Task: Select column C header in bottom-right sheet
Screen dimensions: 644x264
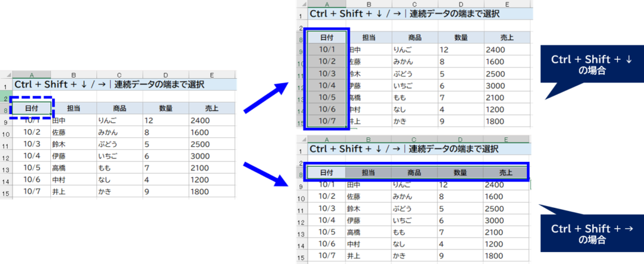Action: (x=414, y=139)
